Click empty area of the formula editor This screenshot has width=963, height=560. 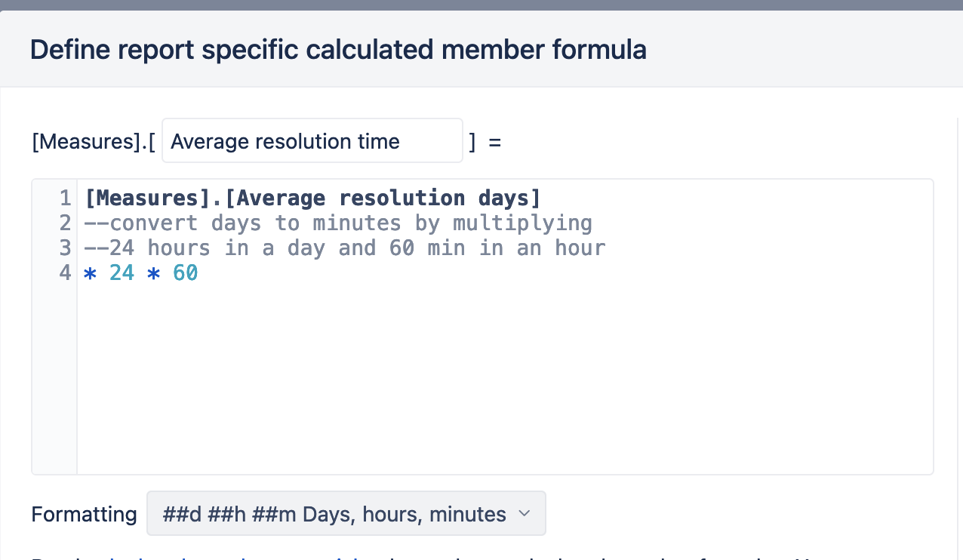(504, 377)
